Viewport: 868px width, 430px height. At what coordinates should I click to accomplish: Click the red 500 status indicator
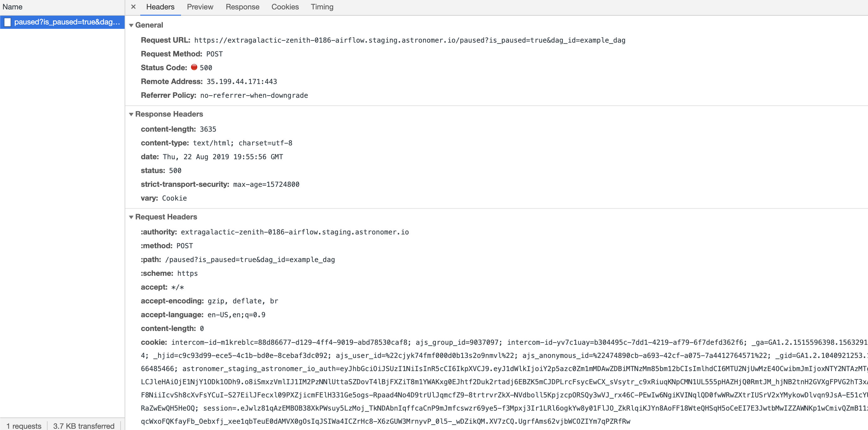194,67
